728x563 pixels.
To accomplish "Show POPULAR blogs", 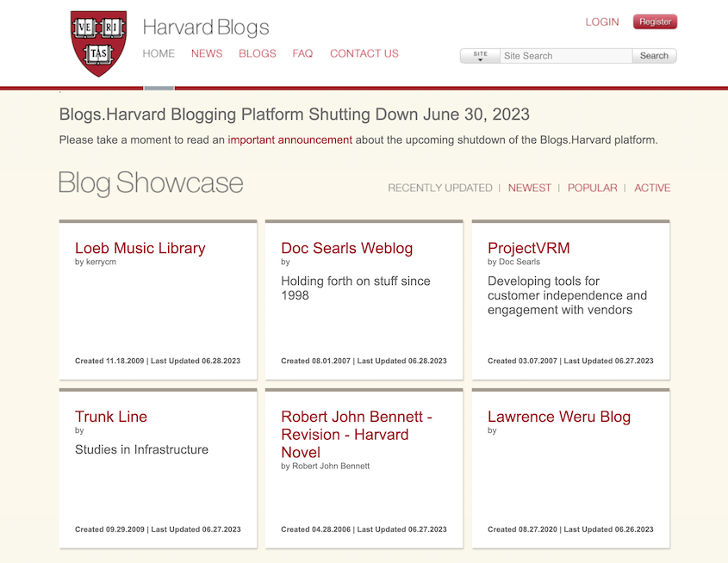I will pos(592,188).
